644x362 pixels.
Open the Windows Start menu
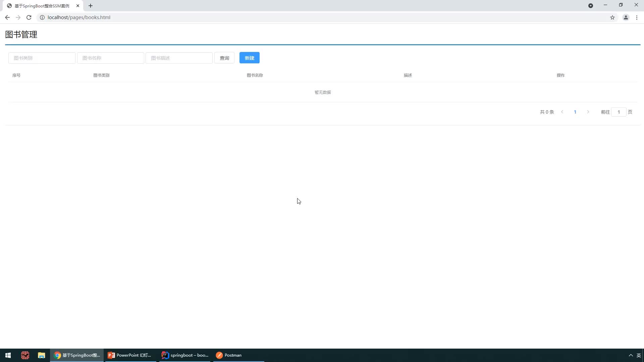click(8, 355)
